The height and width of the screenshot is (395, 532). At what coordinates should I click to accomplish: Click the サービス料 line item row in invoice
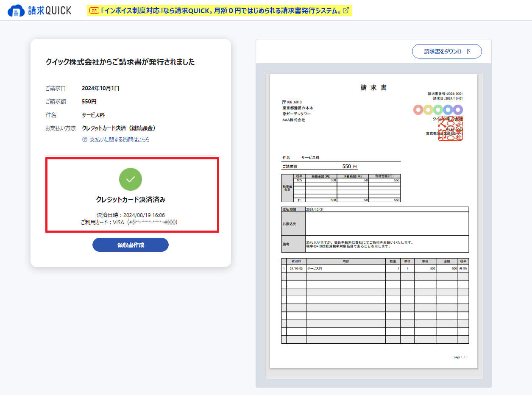pyautogui.click(x=375, y=269)
